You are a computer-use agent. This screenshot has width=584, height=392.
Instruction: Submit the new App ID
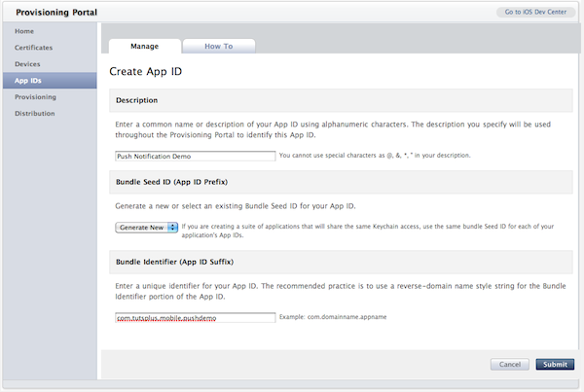pyautogui.click(x=555, y=364)
